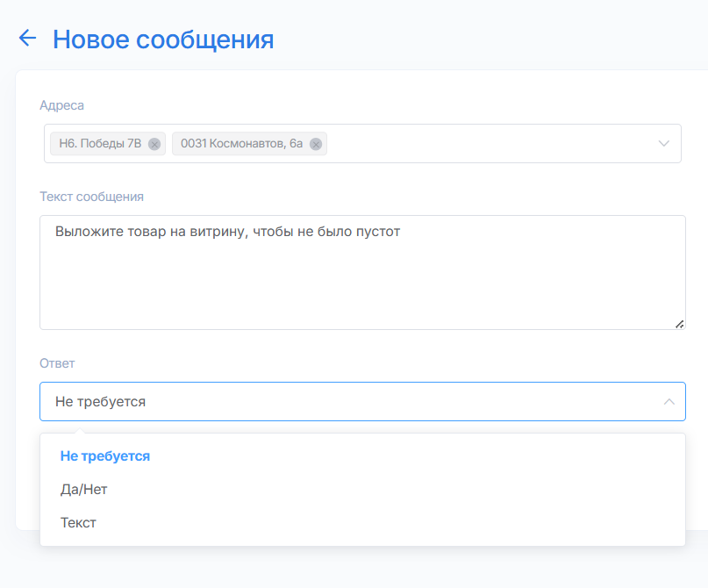The image size is (708, 588).
Task: Click into the message text area
Action: pyautogui.click(x=362, y=272)
